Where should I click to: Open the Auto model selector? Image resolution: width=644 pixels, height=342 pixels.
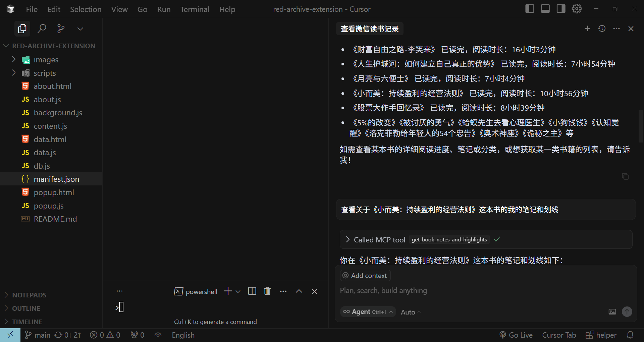[x=411, y=312]
